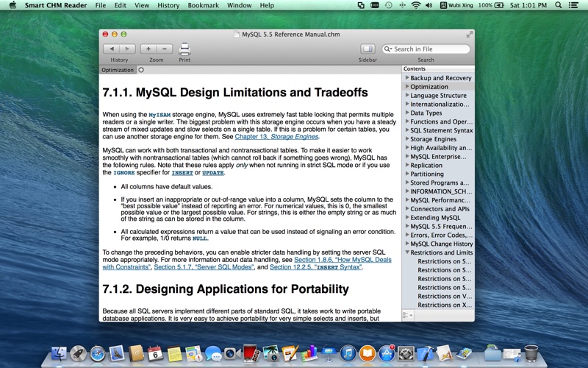588x368 pixels.
Task: Open Spotlight search in the menu bar
Action: pyautogui.click(x=558, y=5)
